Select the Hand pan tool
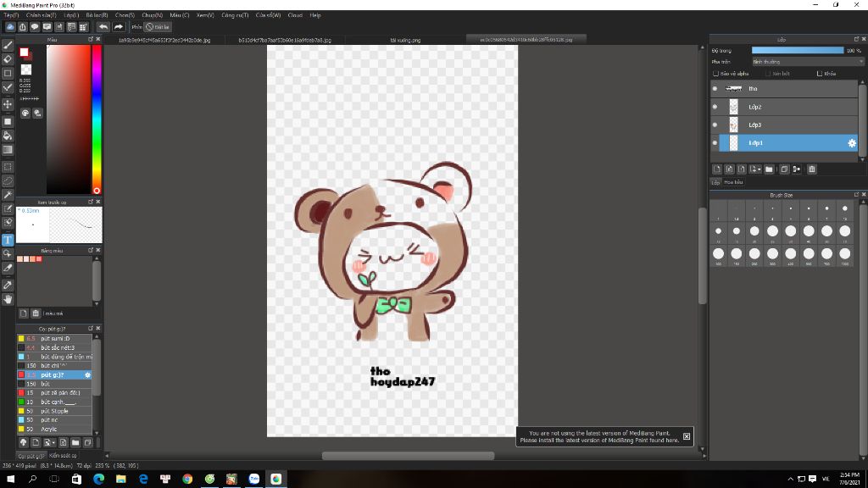The width and height of the screenshot is (868, 488). [x=8, y=299]
